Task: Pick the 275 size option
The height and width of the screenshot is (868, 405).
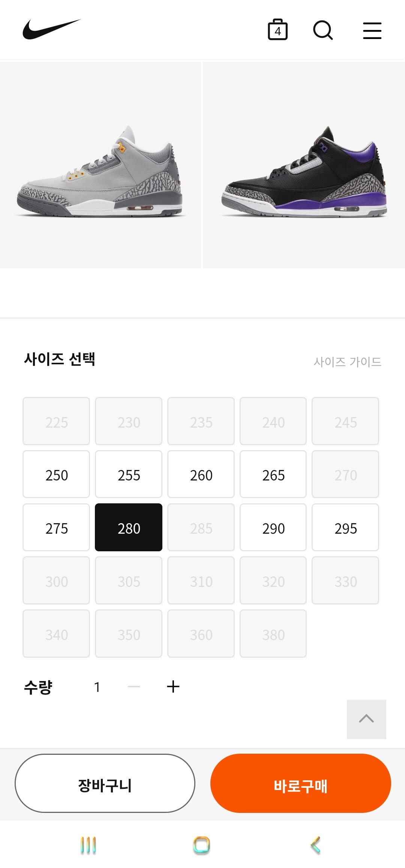Action: 56,528
